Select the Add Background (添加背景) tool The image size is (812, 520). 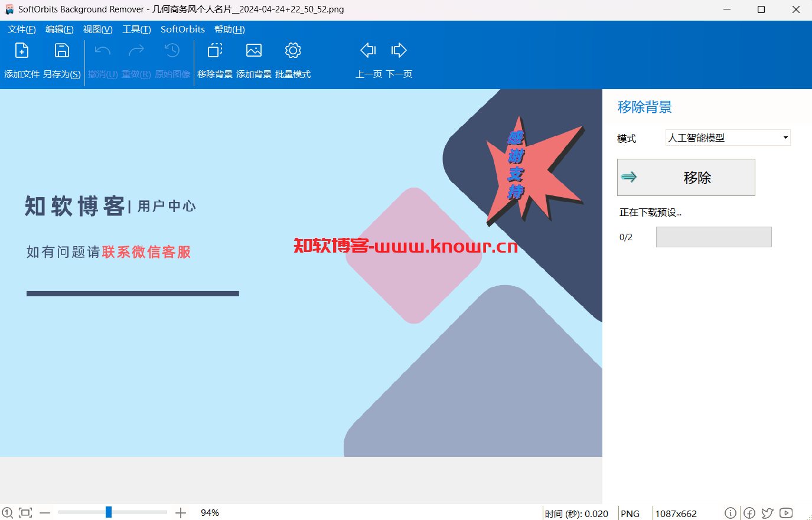point(254,51)
